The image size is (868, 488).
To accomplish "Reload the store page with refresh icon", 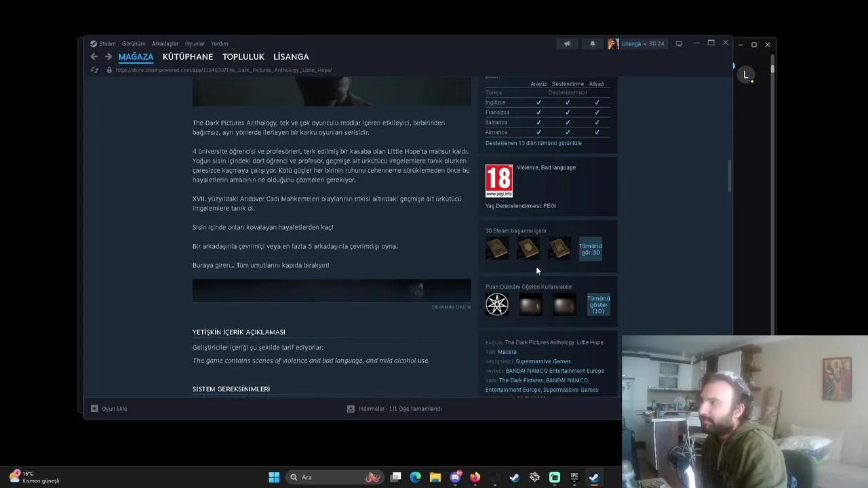I will [94, 70].
